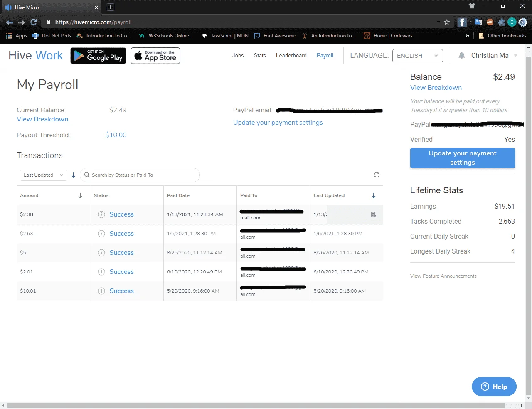Close the Hive Micro tab

96,7
